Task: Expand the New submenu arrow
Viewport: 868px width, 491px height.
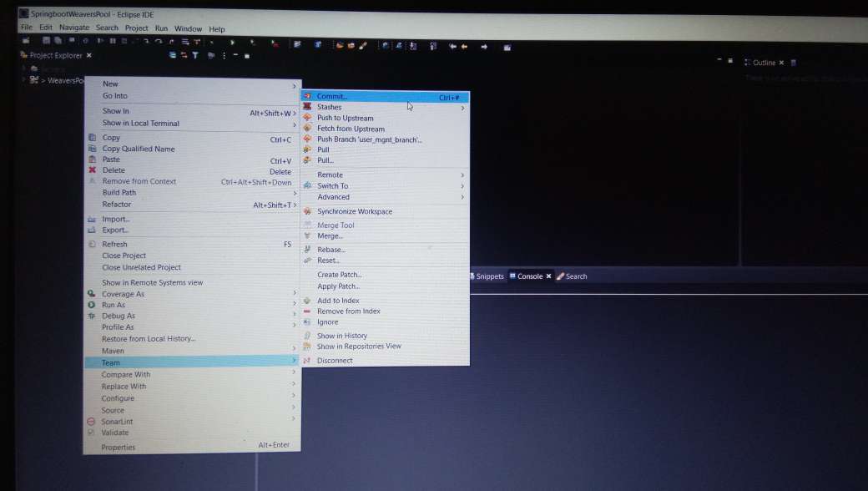Action: [x=295, y=86]
